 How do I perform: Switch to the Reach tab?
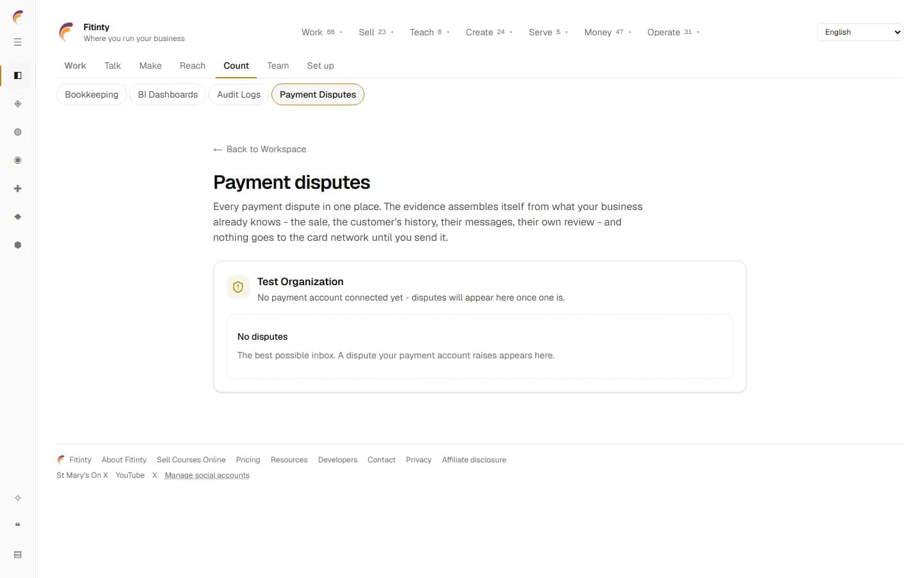point(193,66)
